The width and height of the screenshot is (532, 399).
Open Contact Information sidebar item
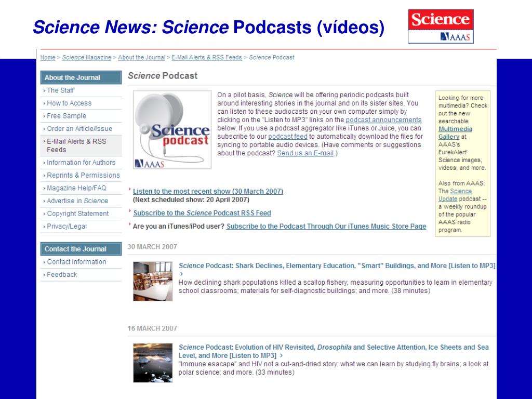[x=76, y=262]
